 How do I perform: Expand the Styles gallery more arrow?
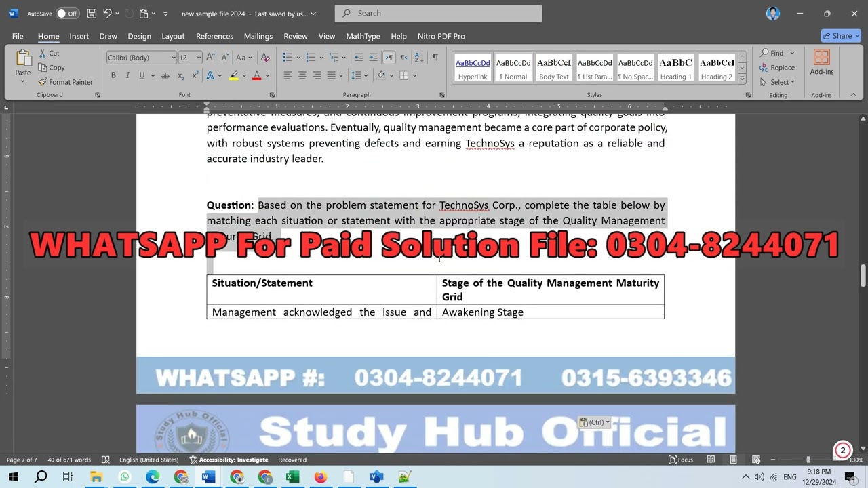[x=742, y=79]
